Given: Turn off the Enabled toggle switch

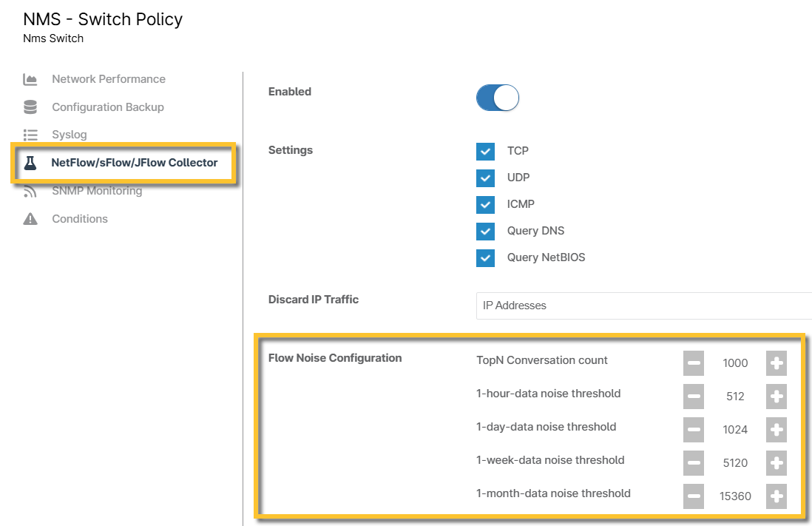Looking at the screenshot, I should (x=498, y=98).
